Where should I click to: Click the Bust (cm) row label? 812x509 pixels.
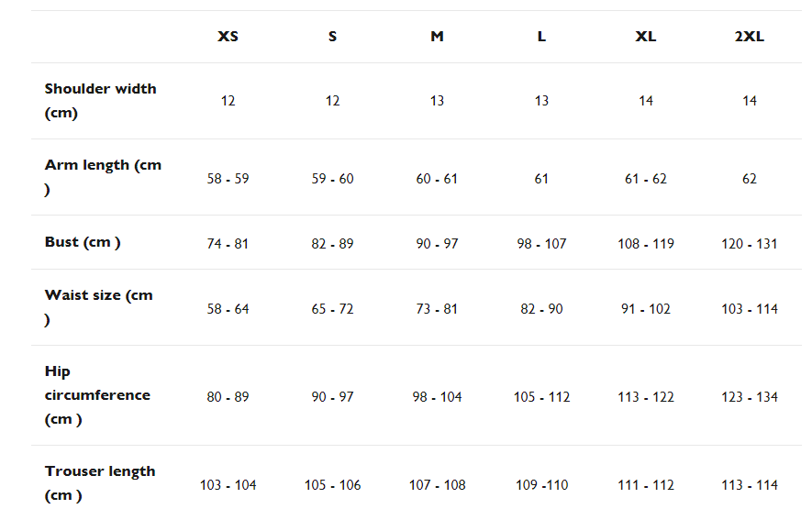pyautogui.click(x=83, y=242)
